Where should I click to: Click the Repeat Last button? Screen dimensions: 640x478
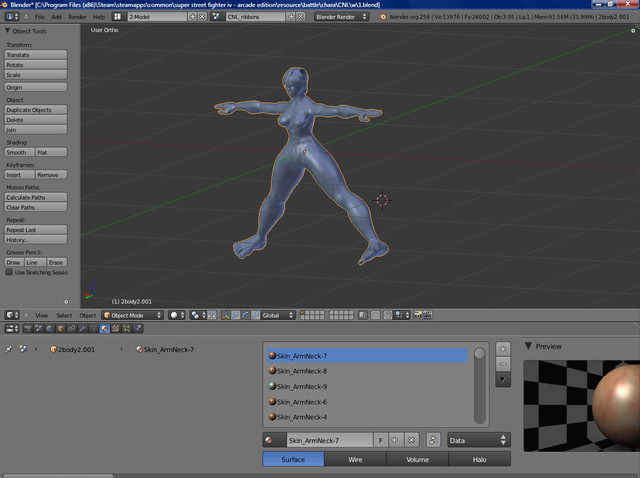coord(36,230)
